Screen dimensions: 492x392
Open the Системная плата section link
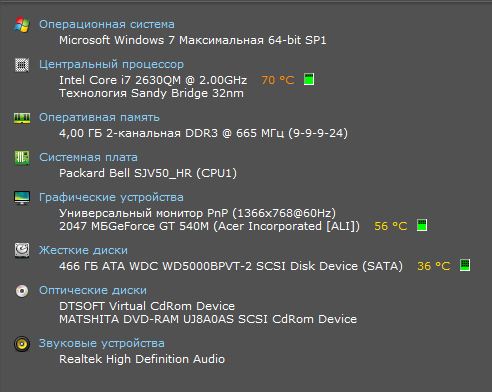(88, 157)
